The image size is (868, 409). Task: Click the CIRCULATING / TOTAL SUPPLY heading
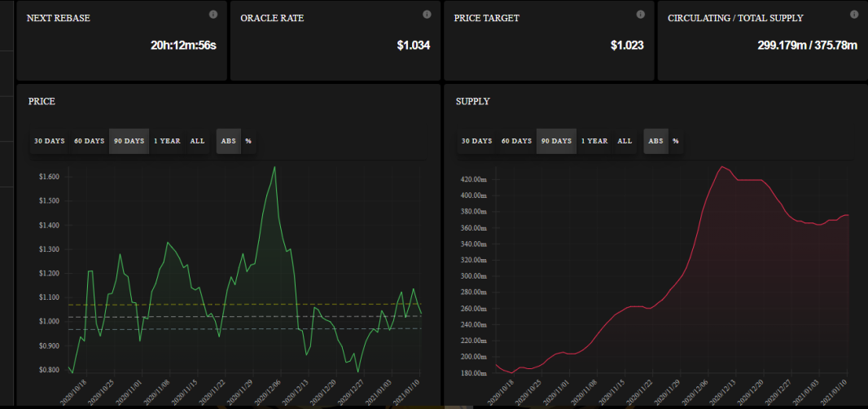coord(735,18)
